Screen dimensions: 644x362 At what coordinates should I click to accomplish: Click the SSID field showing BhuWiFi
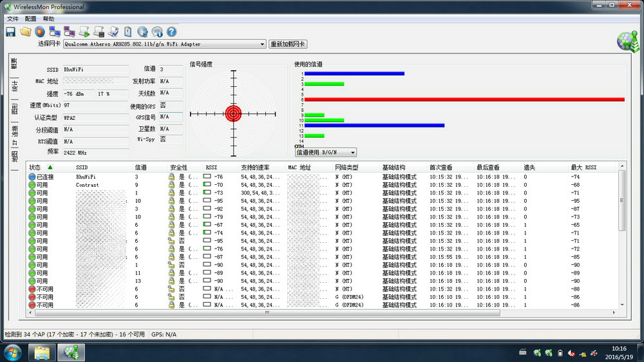(x=95, y=70)
